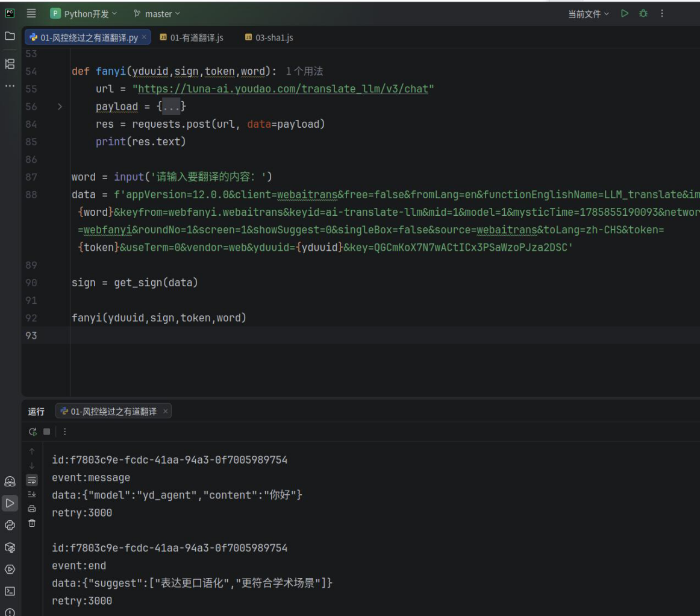Click the res = requests.post(url, data=payload) line
700x616 pixels.
click(x=210, y=124)
